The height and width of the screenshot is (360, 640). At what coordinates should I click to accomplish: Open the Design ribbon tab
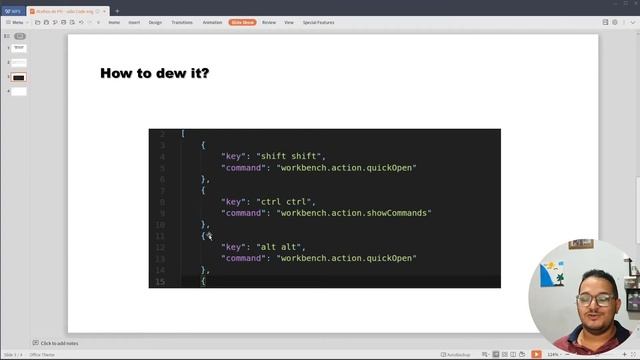[x=155, y=22]
